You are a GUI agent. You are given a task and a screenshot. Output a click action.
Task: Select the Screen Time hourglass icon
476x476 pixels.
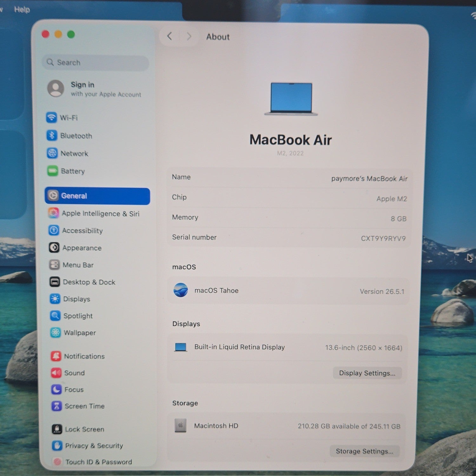(x=56, y=406)
